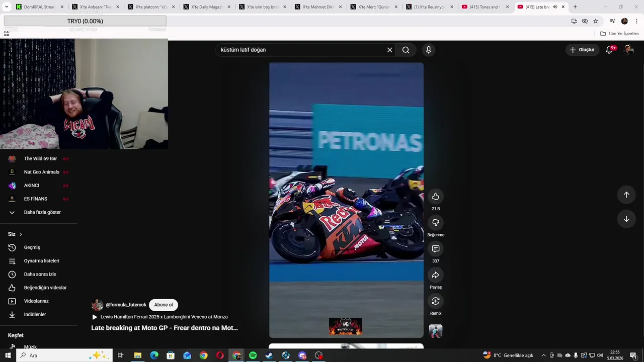
Task: Open the YouTube account avatar menu
Action: point(628,50)
